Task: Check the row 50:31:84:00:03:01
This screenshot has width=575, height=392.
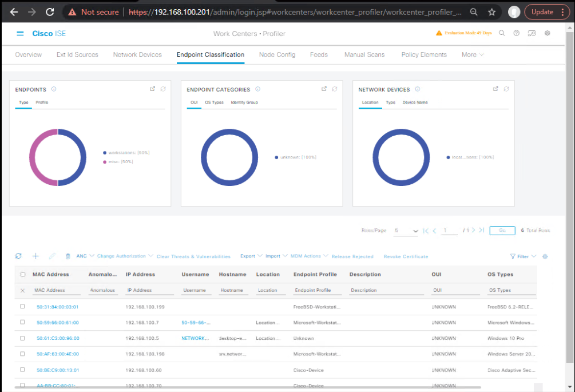Action: coord(22,306)
